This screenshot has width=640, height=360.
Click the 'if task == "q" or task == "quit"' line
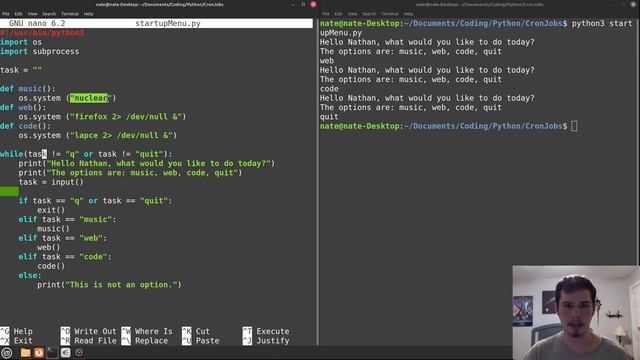pyautogui.click(x=95, y=201)
